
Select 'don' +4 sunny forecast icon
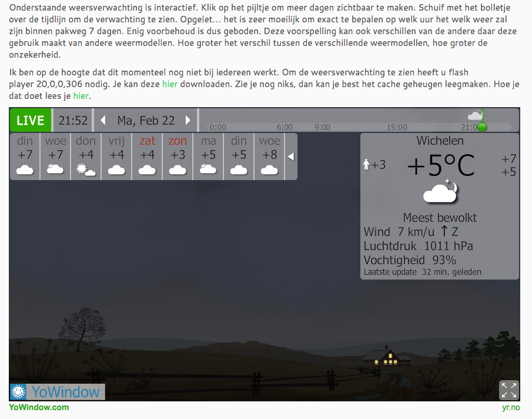pyautogui.click(x=86, y=170)
